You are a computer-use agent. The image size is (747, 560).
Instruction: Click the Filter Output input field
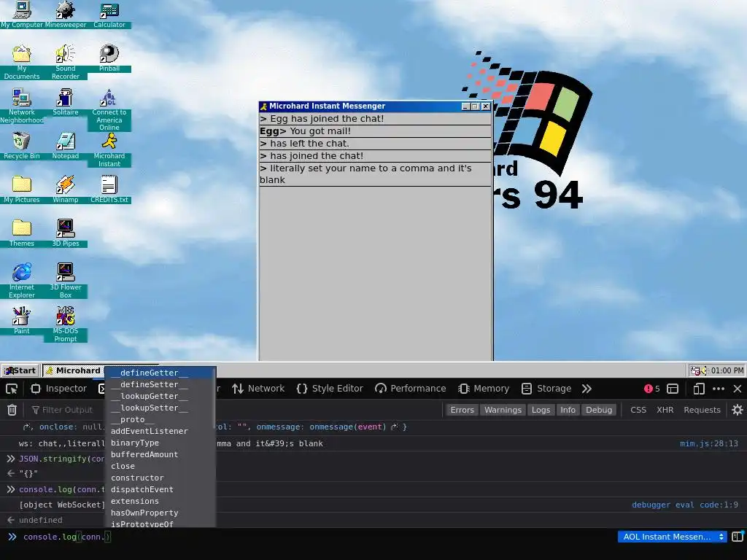tap(66, 410)
